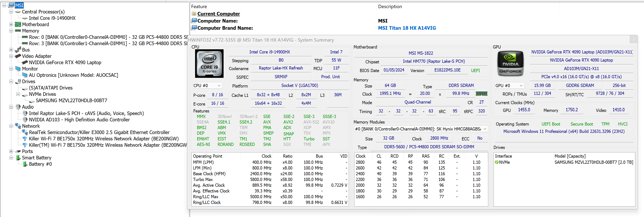
Task: Expand the Bus tree node
Action: (x=11, y=50)
